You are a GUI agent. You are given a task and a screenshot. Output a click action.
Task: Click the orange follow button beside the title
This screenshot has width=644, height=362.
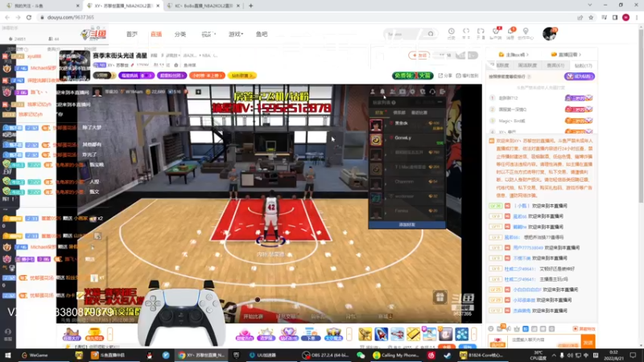click(419, 55)
